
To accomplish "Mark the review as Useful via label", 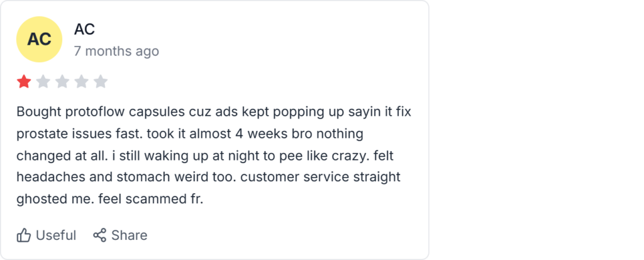I will pyautogui.click(x=56, y=235).
